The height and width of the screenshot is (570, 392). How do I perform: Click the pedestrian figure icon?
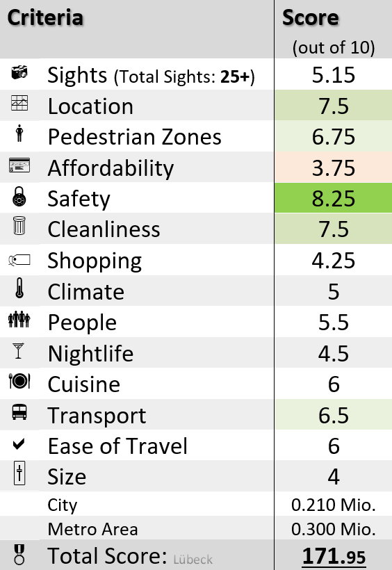[19, 133]
